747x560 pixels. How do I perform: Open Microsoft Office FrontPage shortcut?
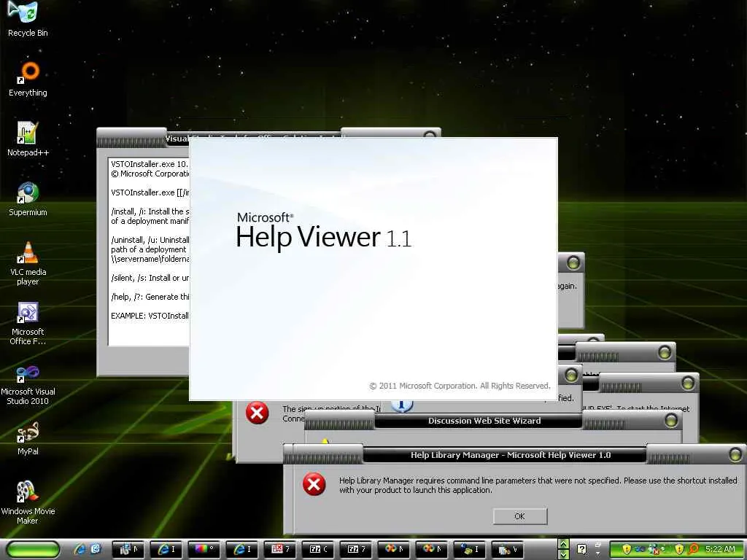(28, 323)
